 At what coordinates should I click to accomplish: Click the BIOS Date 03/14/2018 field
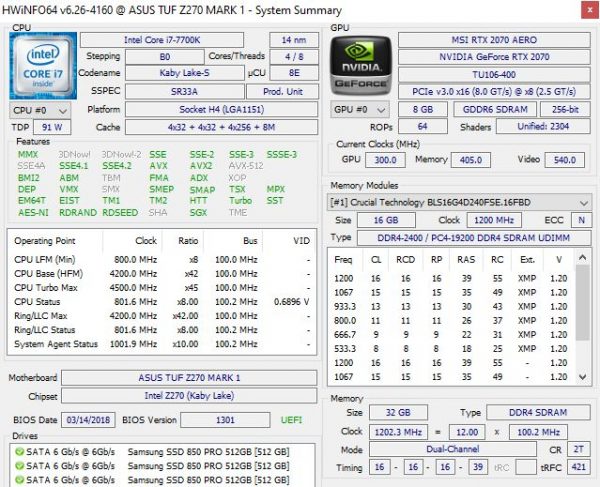click(88, 420)
